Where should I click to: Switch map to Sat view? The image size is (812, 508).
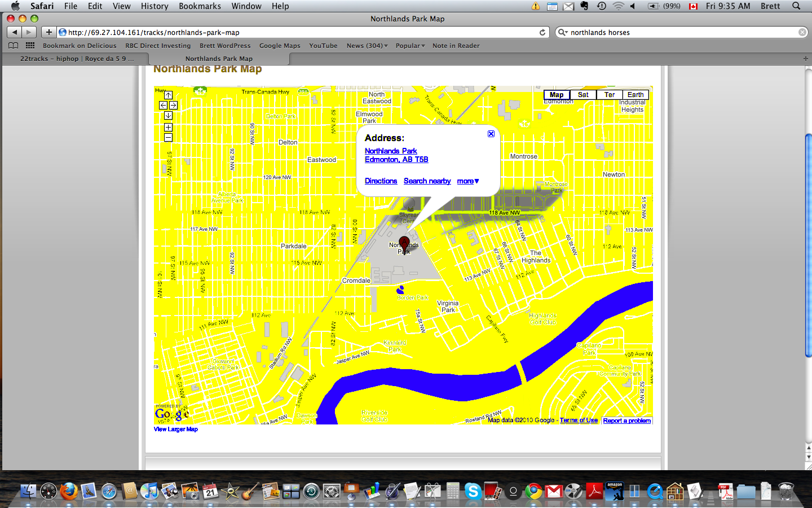click(583, 95)
